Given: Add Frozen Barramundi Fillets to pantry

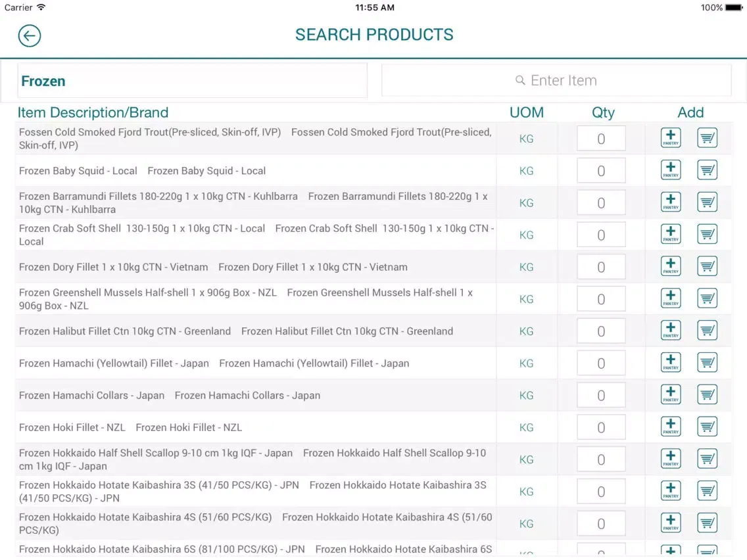Looking at the screenshot, I should tap(671, 202).
